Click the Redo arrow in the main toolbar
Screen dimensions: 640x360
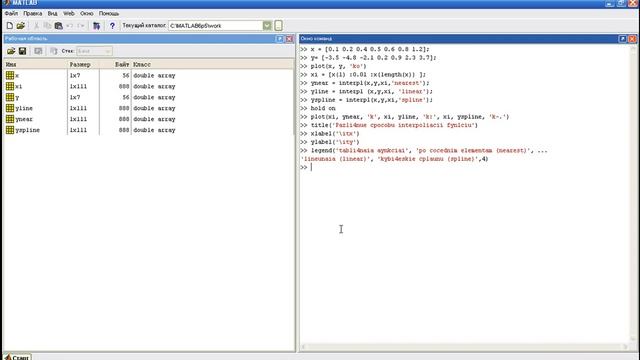click(81, 26)
